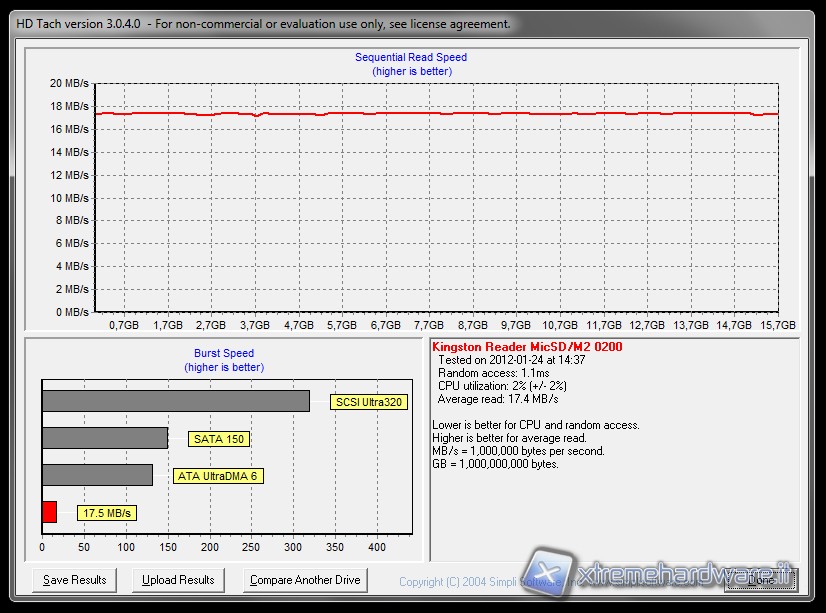The height and width of the screenshot is (613, 826).
Task: Select the ATA UltraDMA 6 label
Action: coord(217,476)
